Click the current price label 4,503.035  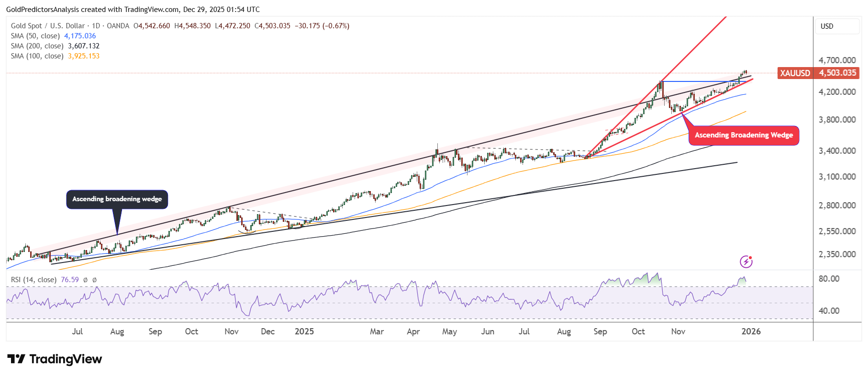pos(837,73)
